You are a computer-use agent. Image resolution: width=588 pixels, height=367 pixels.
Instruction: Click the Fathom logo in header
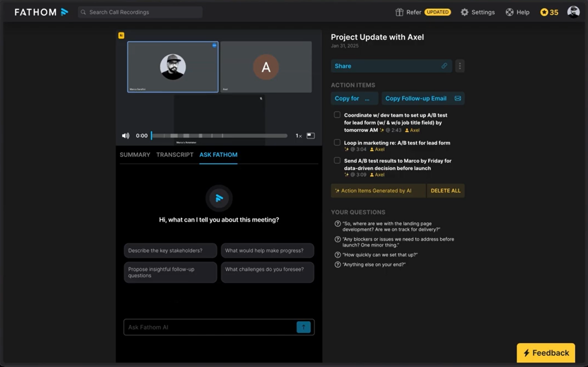point(41,12)
